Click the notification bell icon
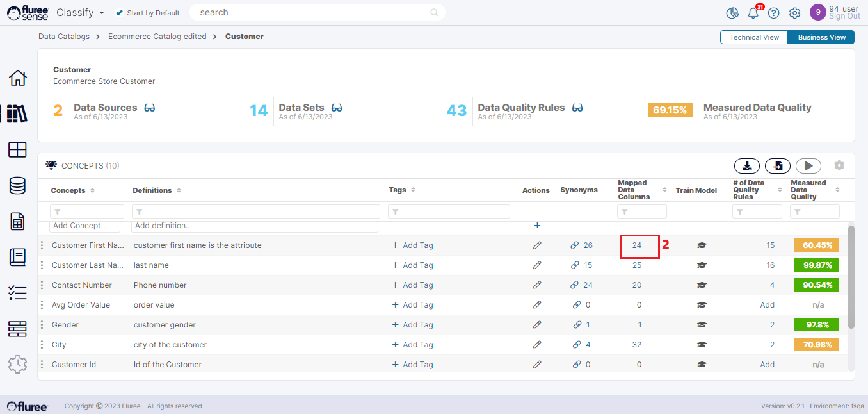The height and width of the screenshot is (414, 868). click(753, 13)
